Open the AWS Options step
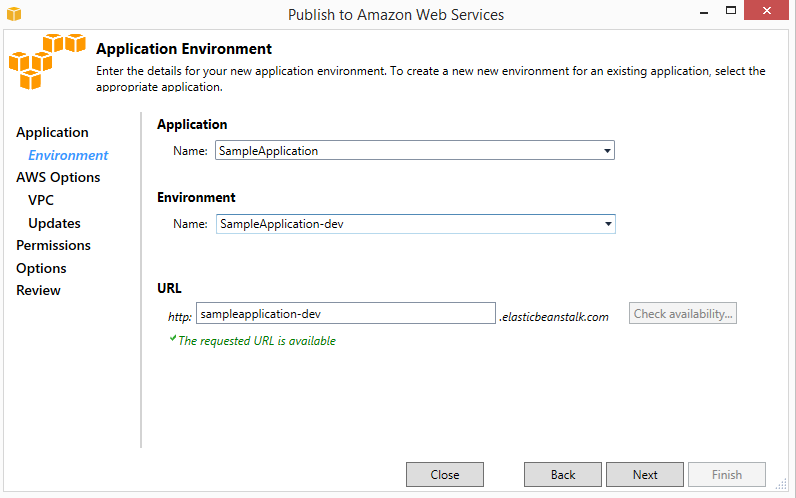The height and width of the screenshot is (498, 796). pyautogui.click(x=58, y=177)
